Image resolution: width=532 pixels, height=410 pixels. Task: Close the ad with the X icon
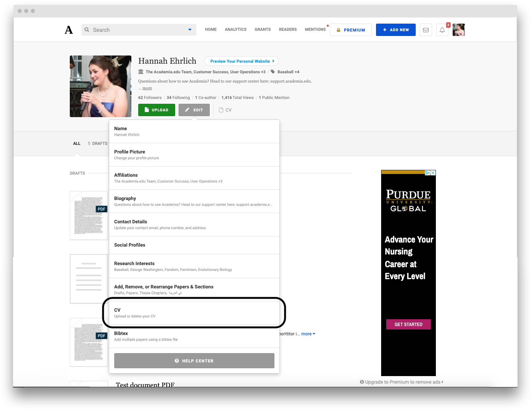[433, 173]
